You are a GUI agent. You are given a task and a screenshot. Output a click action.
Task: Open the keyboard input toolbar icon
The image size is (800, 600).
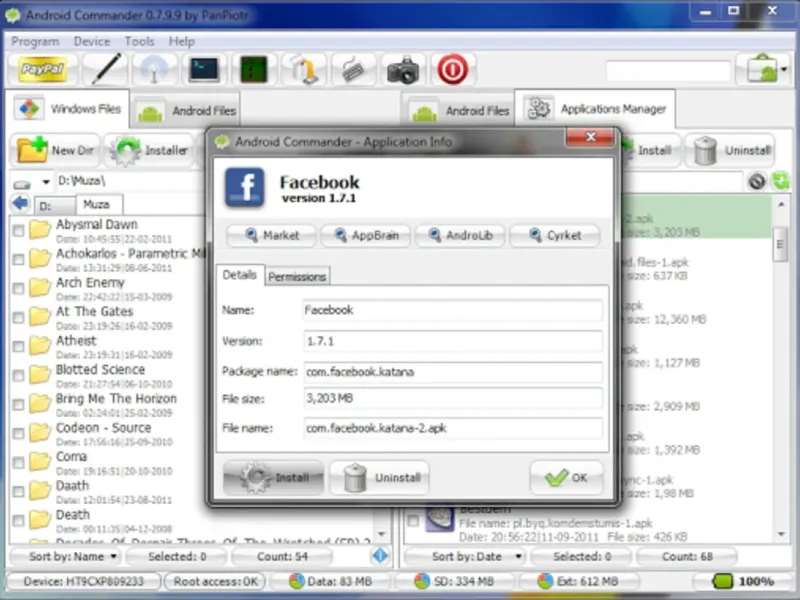[x=353, y=70]
